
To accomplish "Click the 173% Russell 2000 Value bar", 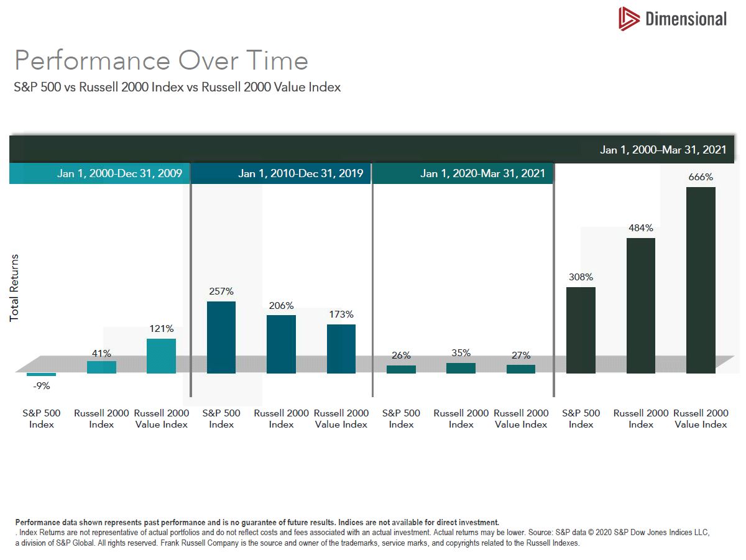I will [341, 349].
